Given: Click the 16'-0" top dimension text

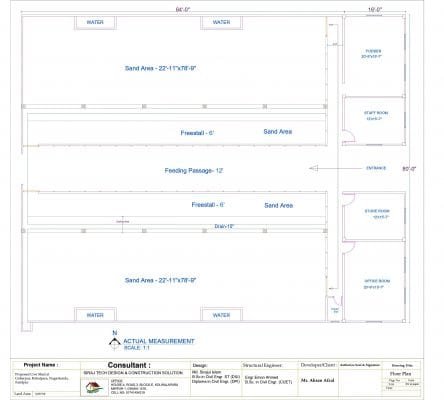Looking at the screenshot, I should pyautogui.click(x=375, y=10).
